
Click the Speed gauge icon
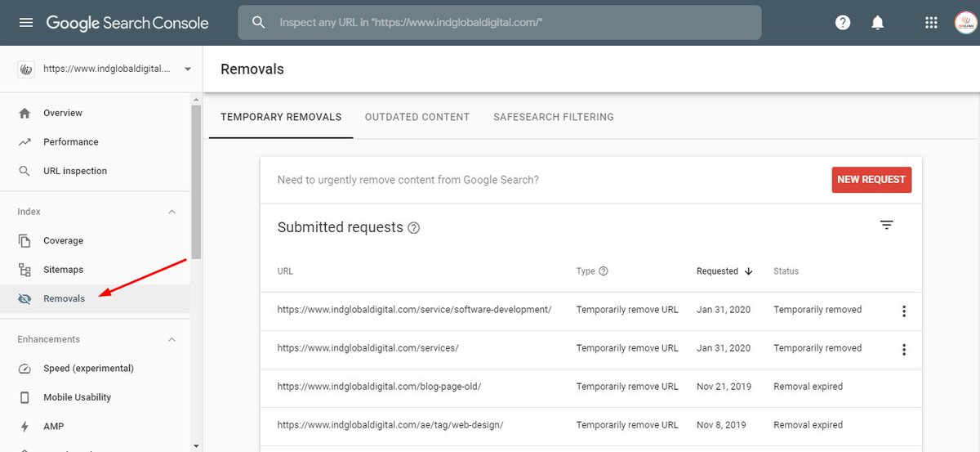tap(25, 369)
